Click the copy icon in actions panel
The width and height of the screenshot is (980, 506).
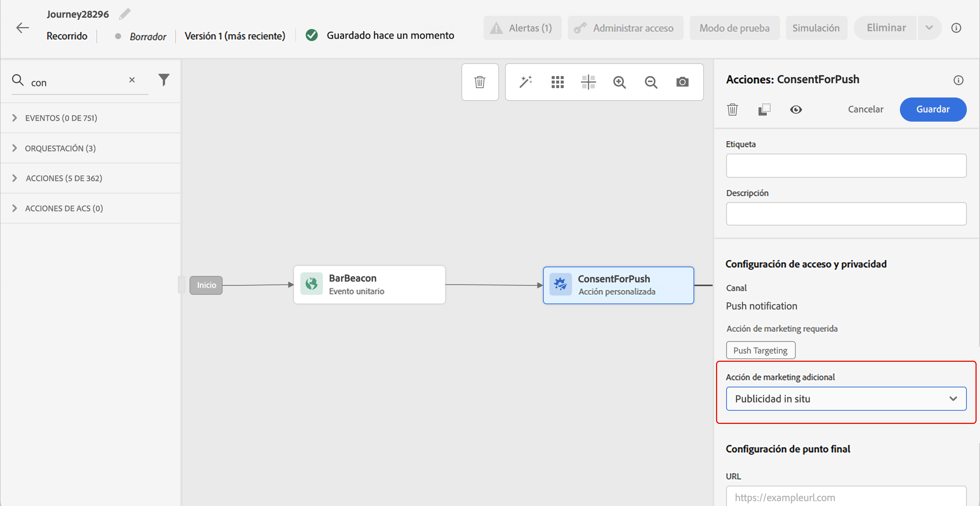[764, 110]
